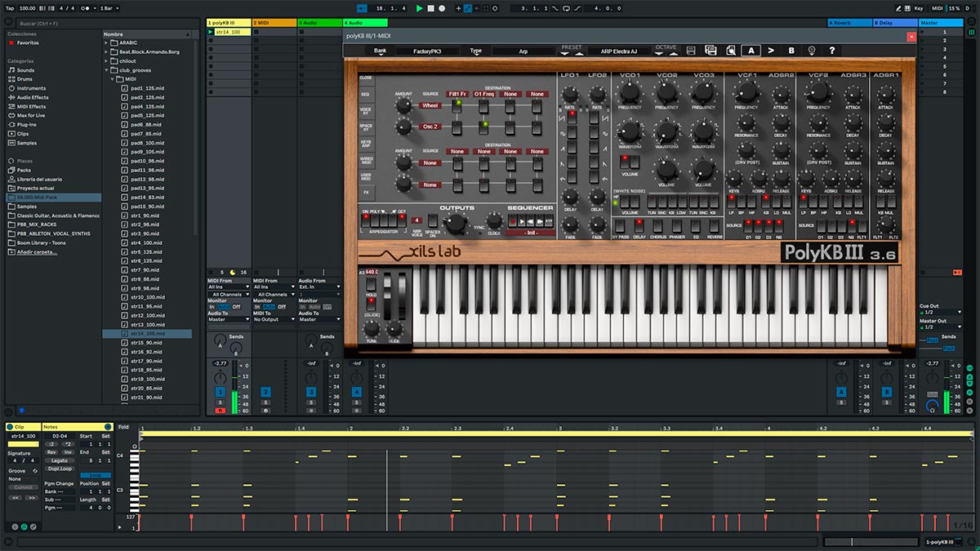Open Samples category in browser
980x551 pixels.
tap(27, 143)
